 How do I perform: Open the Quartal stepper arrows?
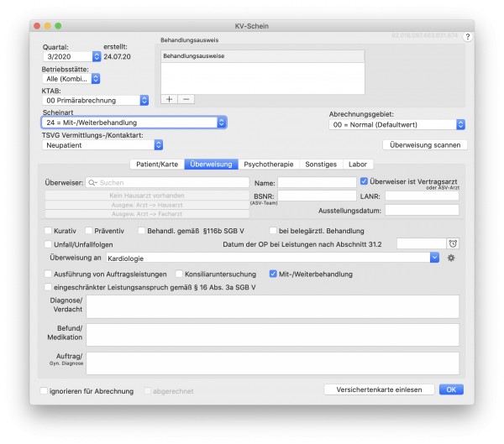(97, 56)
